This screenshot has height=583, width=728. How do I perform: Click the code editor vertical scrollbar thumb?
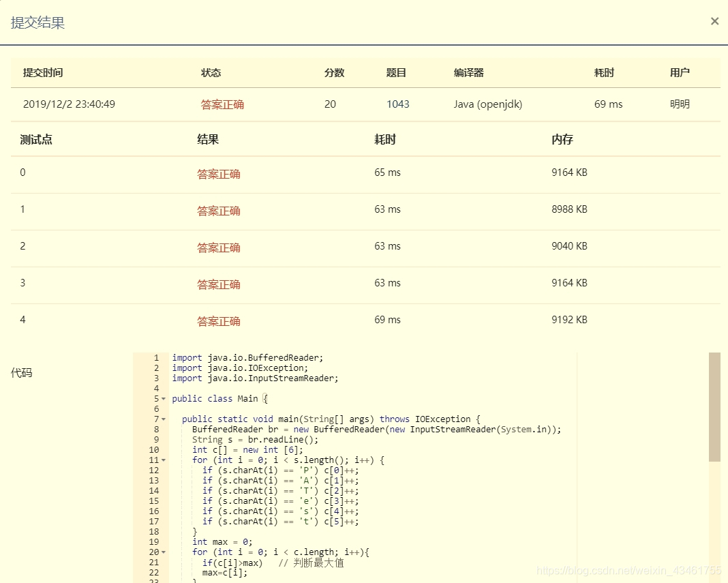coord(714,407)
